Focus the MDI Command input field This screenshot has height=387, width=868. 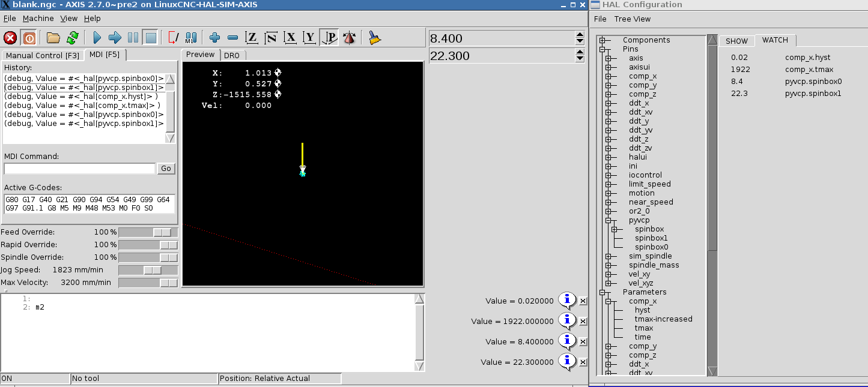pyautogui.click(x=79, y=169)
